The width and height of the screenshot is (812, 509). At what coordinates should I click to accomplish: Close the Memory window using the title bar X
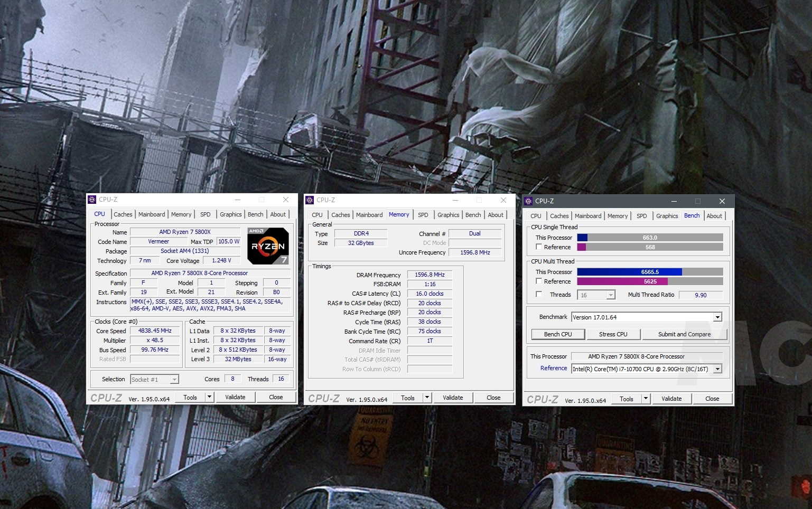pyautogui.click(x=503, y=200)
